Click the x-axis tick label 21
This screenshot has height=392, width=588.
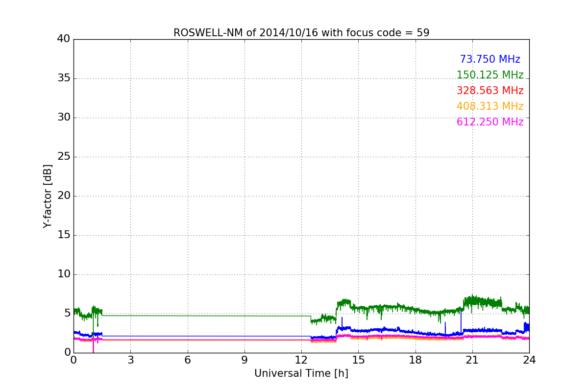472,360
